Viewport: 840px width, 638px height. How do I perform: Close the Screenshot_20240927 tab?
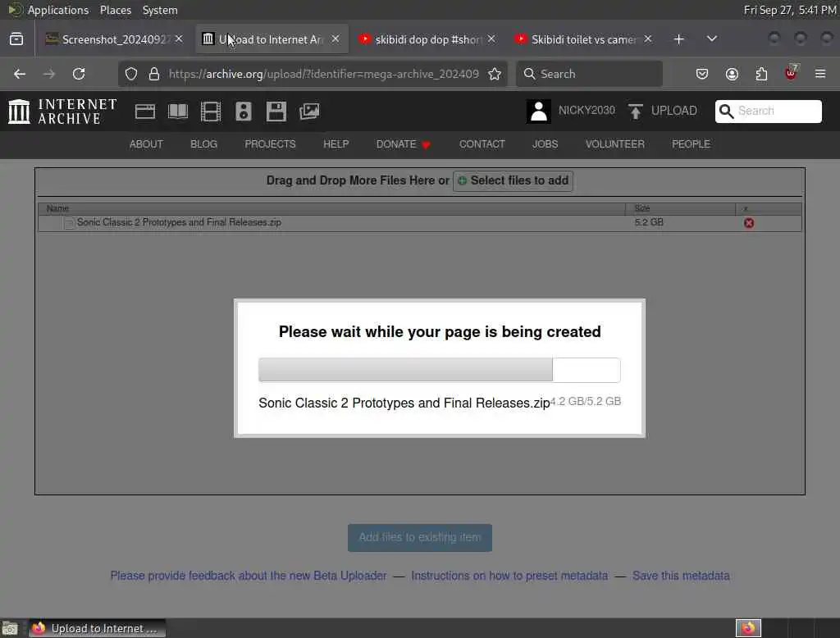[x=179, y=39]
